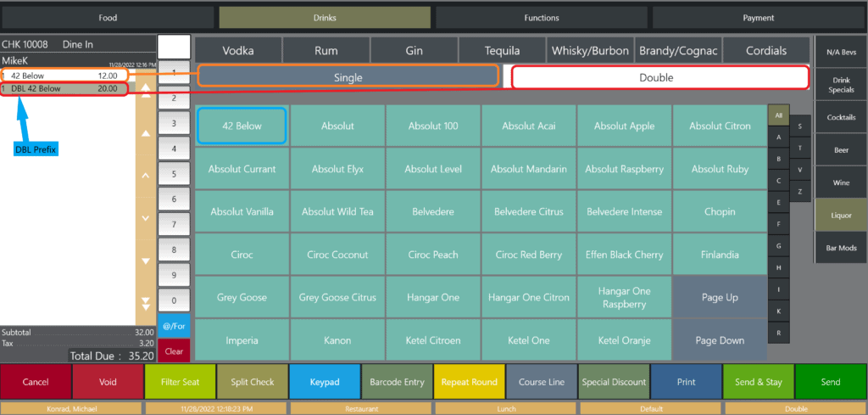
Task: Add Ketel One to check
Action: 529,340
